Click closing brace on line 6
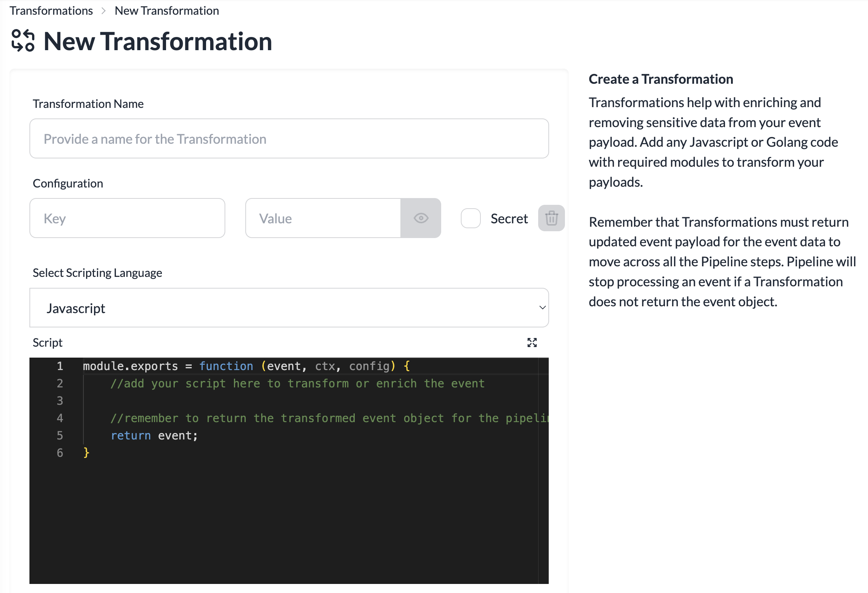 click(86, 453)
